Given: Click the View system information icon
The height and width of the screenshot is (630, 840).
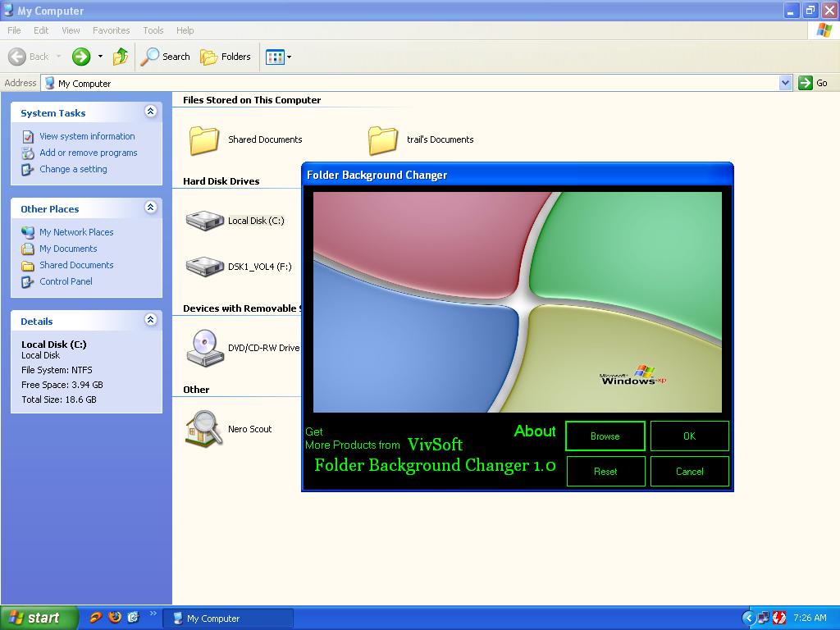Looking at the screenshot, I should pos(28,137).
